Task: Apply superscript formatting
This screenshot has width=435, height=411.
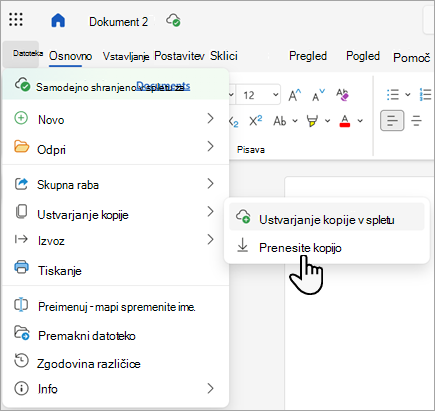Action: tap(256, 121)
